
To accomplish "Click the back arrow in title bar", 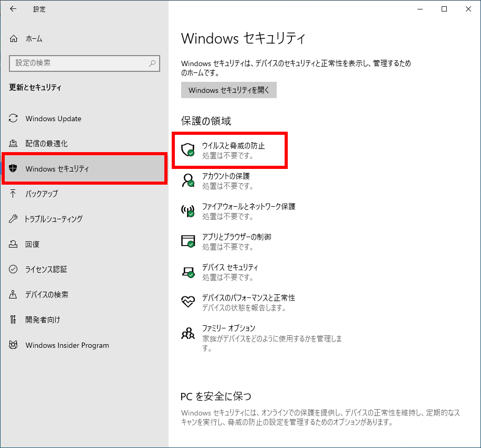I will pyautogui.click(x=13, y=9).
